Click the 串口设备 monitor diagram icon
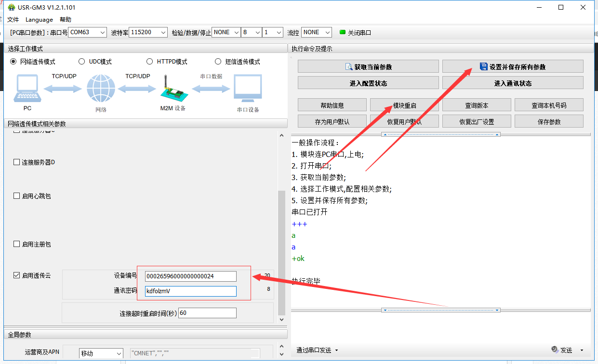Image resolution: width=598 pixels, height=364 pixels. (x=248, y=89)
